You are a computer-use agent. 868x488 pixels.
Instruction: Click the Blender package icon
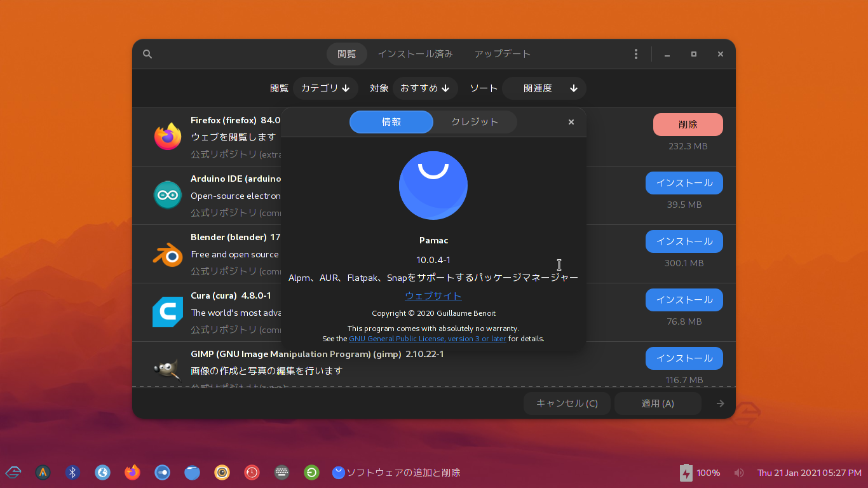pyautogui.click(x=168, y=254)
